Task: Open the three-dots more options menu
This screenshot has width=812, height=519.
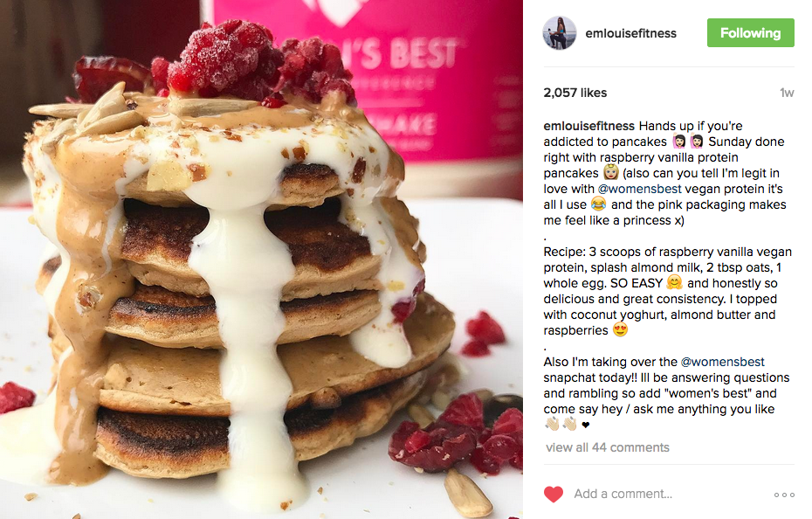Action: [x=784, y=495]
